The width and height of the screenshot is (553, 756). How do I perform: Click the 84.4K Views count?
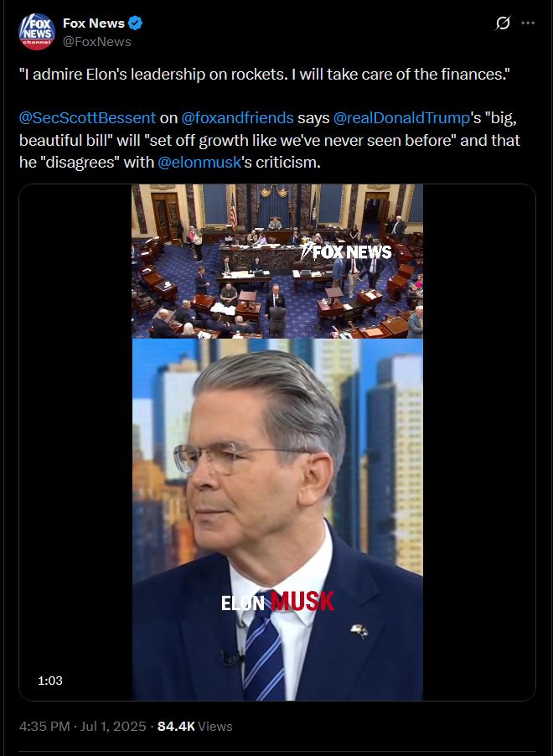click(194, 726)
